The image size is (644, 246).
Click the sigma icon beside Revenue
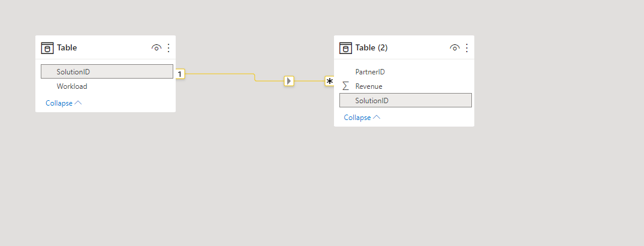coord(346,86)
